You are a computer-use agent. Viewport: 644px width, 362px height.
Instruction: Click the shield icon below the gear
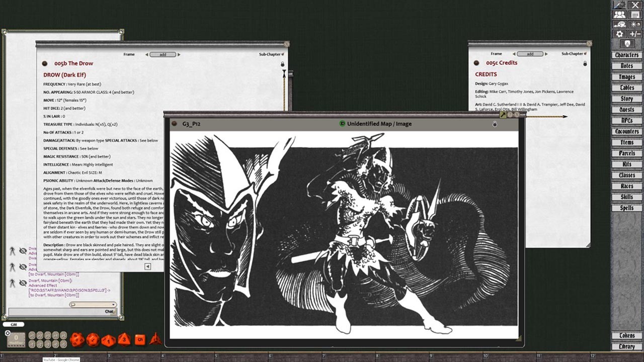(627, 43)
